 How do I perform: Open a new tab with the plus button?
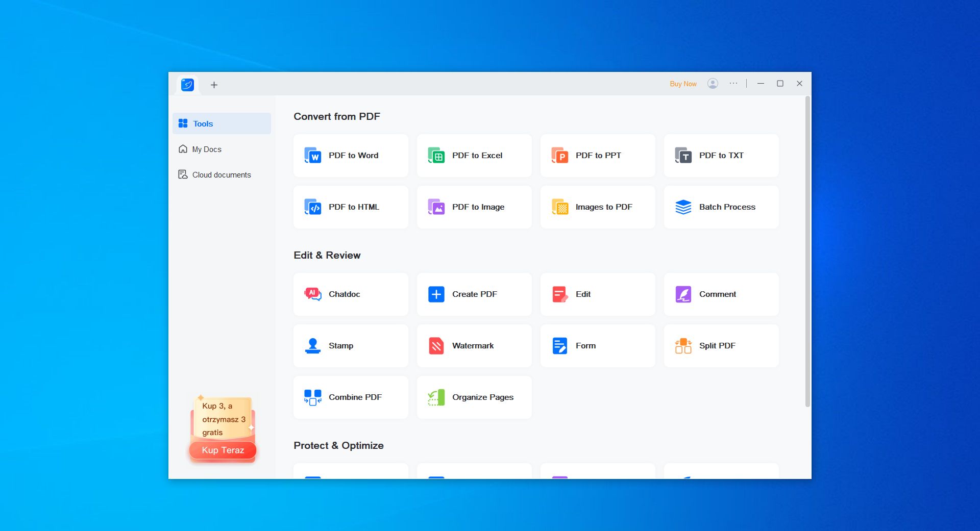click(214, 85)
